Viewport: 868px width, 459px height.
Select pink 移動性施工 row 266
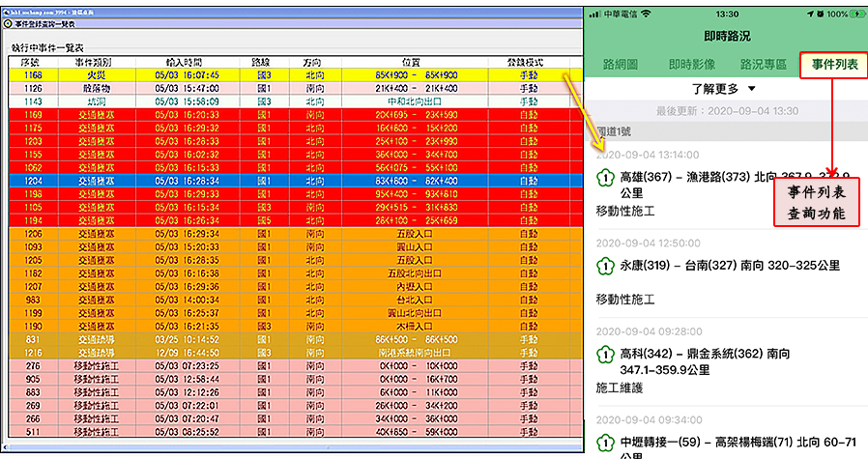(x=294, y=419)
